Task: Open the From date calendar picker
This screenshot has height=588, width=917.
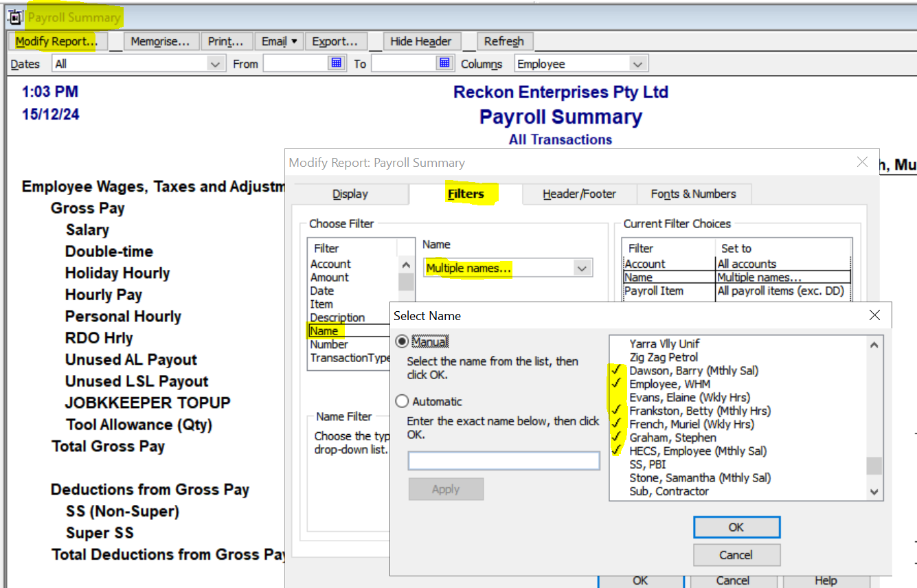Action: [x=336, y=63]
